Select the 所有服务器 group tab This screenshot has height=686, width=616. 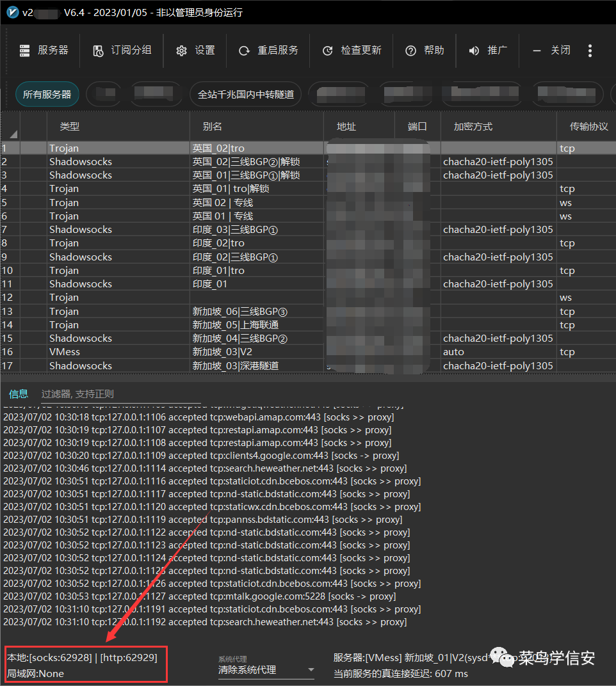pos(47,94)
